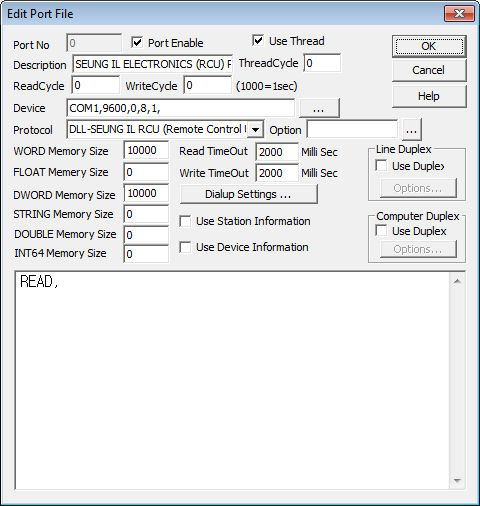Uncheck the Use Thread checkbox

pos(258,41)
